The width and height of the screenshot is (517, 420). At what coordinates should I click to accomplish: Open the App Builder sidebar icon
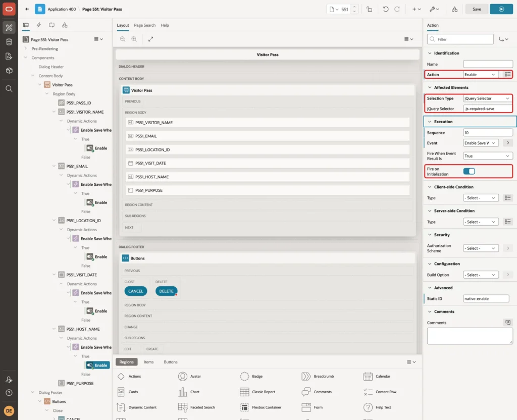pos(9,28)
